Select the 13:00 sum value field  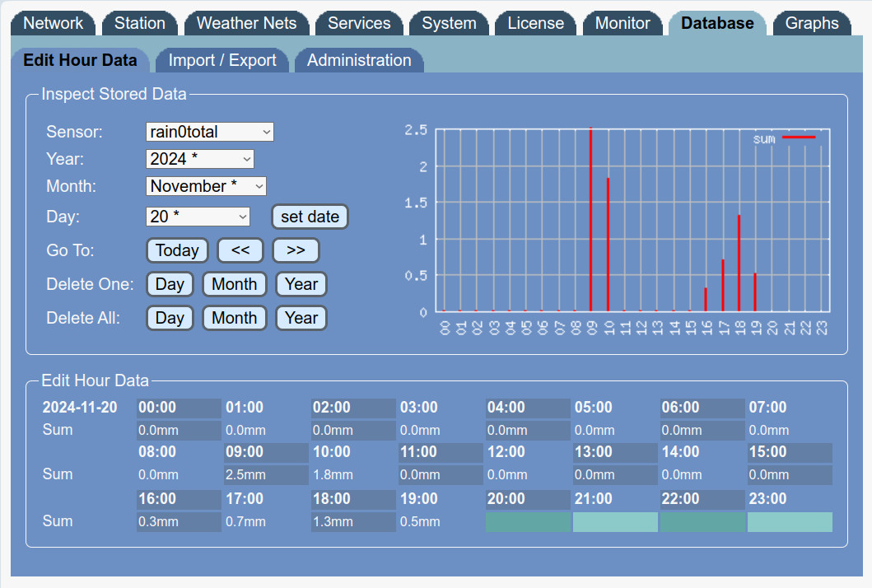tap(616, 475)
